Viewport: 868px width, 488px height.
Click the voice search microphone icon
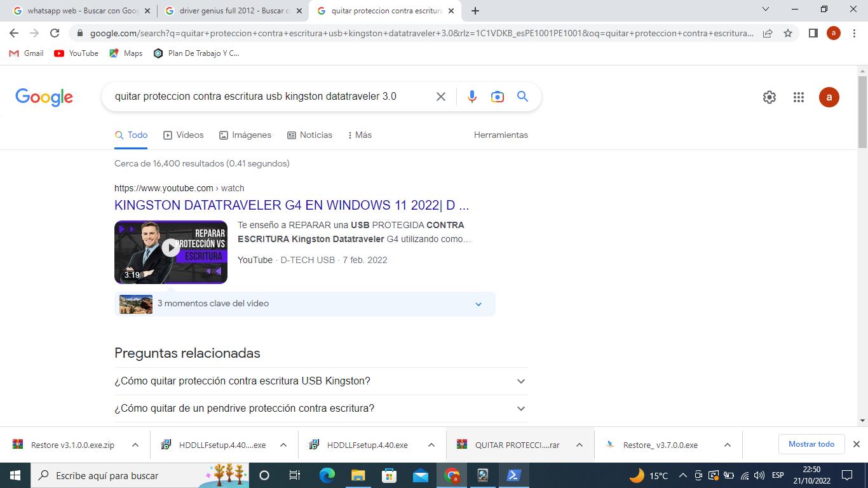[471, 97]
